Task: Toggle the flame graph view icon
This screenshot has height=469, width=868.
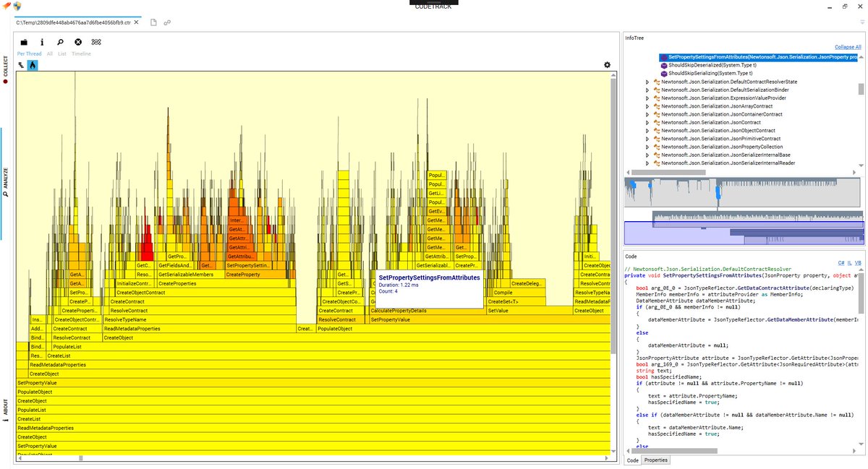Action: pos(33,65)
